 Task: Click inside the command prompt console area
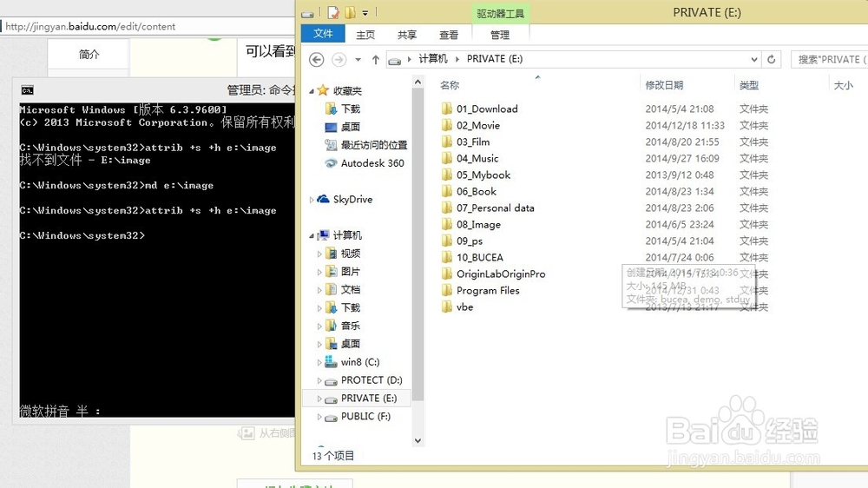click(x=157, y=260)
